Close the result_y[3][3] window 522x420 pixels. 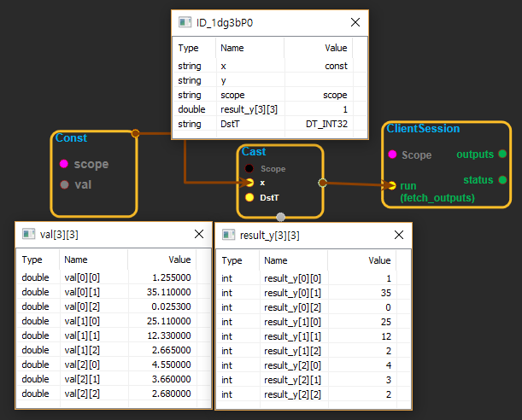398,235
